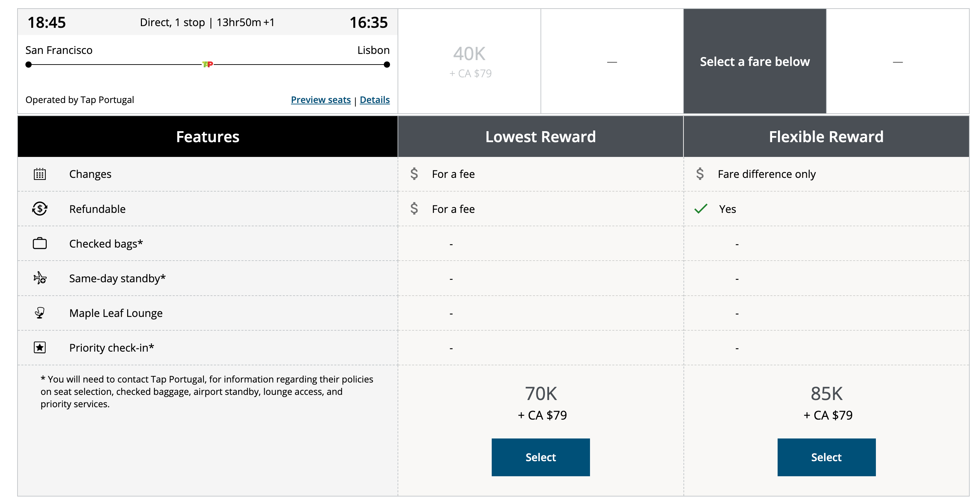Click the unavailable fare cell right of 40K
980x502 pixels.
[x=612, y=61]
